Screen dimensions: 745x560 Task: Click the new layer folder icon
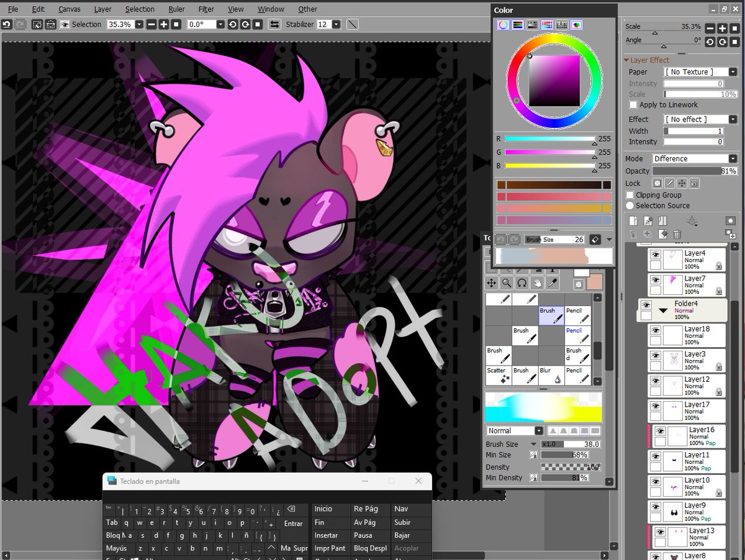[x=662, y=220]
